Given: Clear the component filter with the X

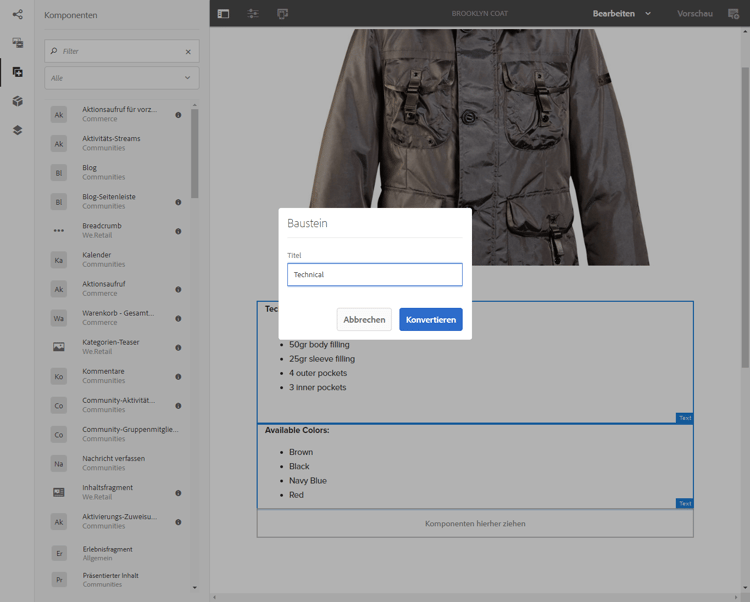Looking at the screenshot, I should point(188,51).
